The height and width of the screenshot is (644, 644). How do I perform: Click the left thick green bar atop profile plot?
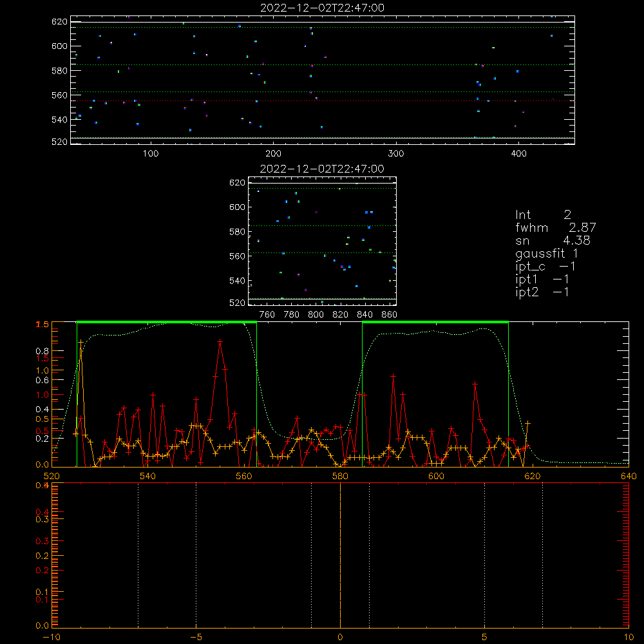pos(167,323)
